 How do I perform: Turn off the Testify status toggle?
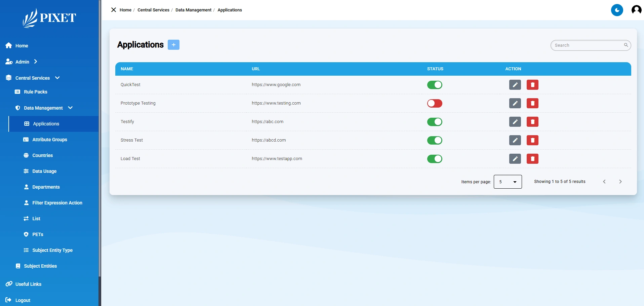pyautogui.click(x=435, y=122)
